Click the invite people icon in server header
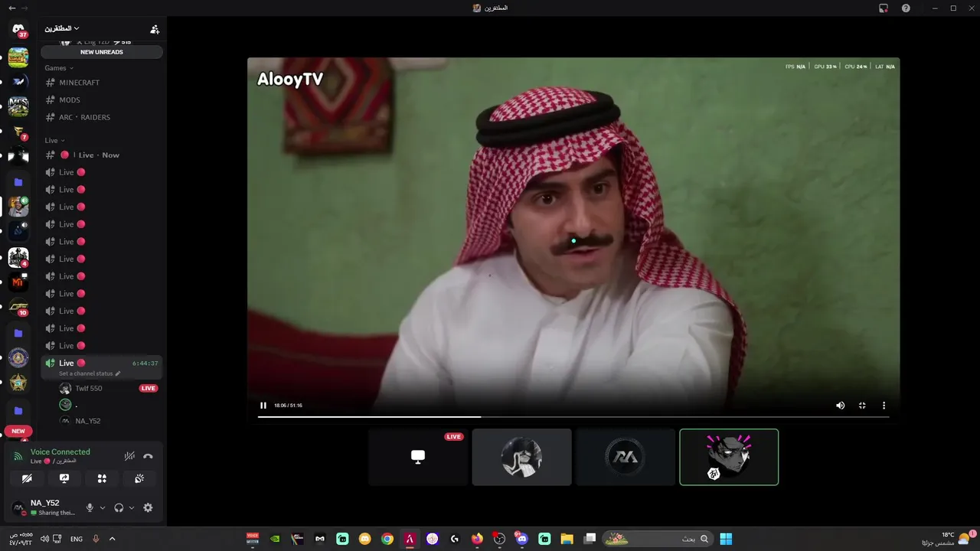This screenshot has height=551, width=980. pyautogui.click(x=155, y=29)
